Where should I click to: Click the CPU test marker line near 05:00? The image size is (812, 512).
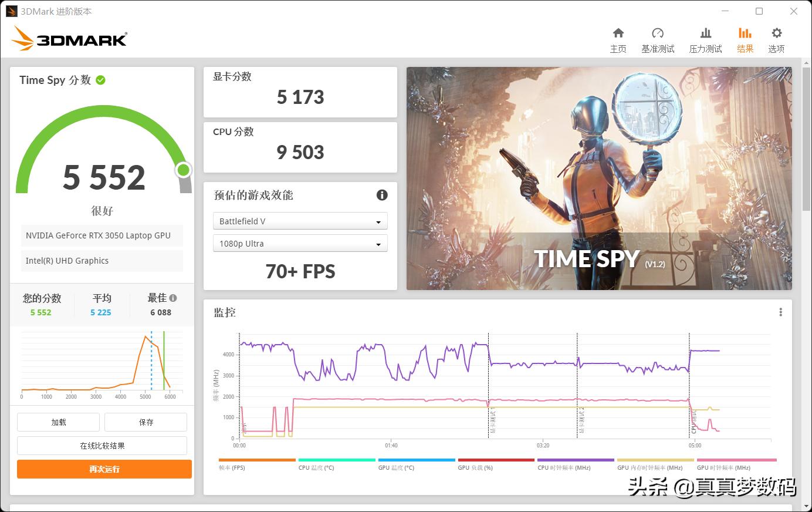(689, 385)
